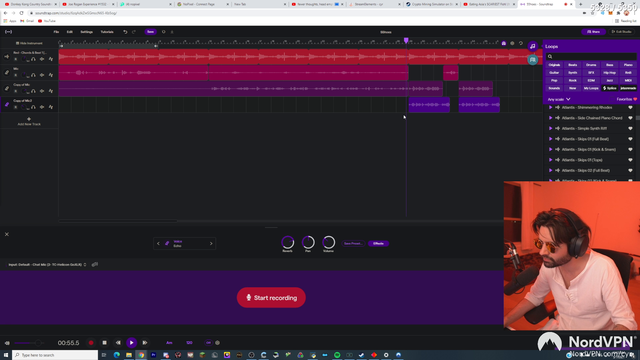The height and width of the screenshot is (360, 640).
Task: Open the Voice Echo preset selector
Action: 184,244
